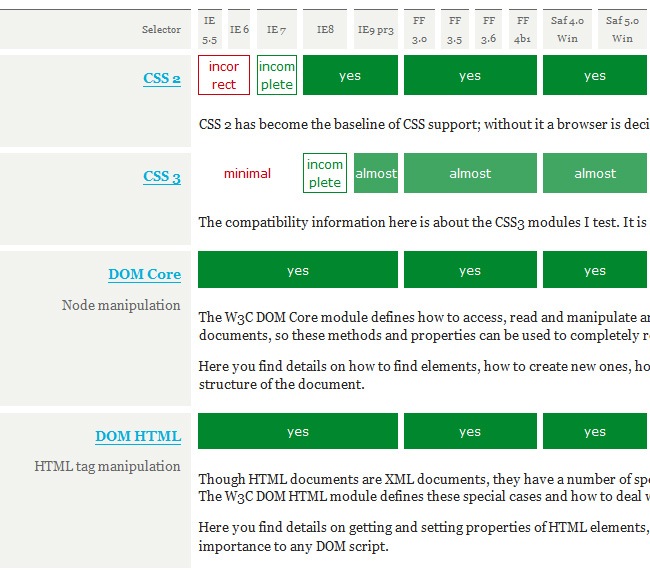The image size is (650, 575).
Task: Click the 'incomplete' cell in CSS 3 row
Action: 325,174
